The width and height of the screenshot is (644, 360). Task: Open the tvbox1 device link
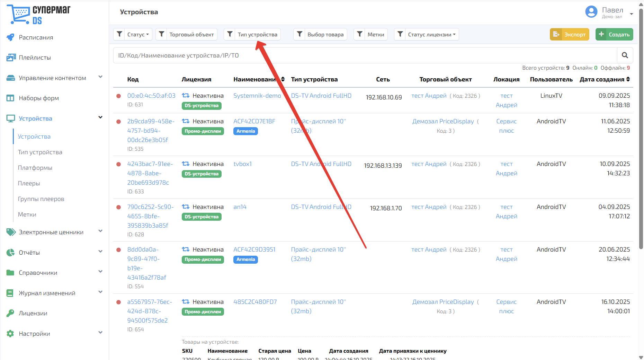(x=243, y=164)
